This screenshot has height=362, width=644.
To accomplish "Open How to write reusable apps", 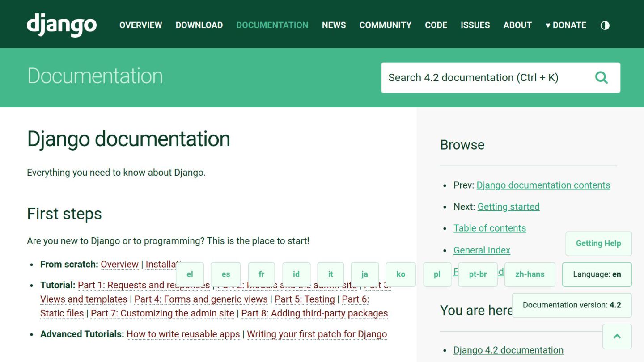I will 183,334.
